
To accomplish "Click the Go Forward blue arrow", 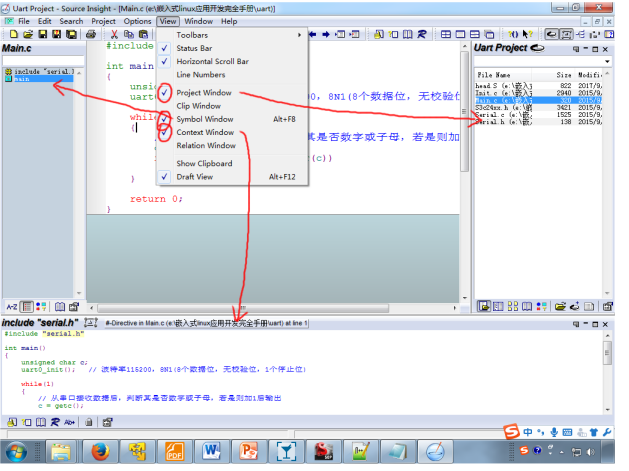I will 326,35.
